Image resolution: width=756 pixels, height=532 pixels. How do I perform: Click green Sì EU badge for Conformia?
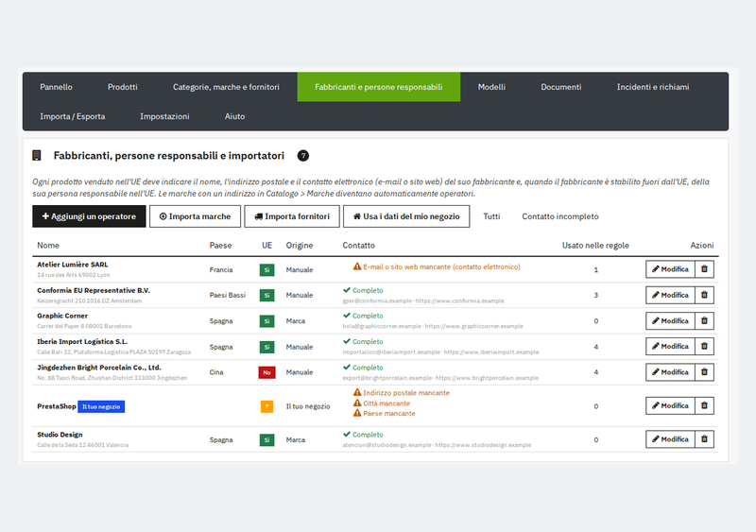click(x=266, y=295)
